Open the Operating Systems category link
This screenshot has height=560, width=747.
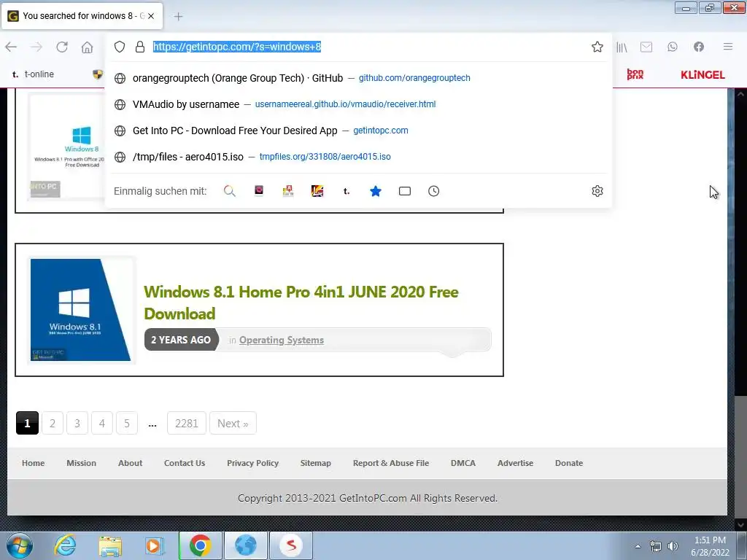(x=281, y=340)
